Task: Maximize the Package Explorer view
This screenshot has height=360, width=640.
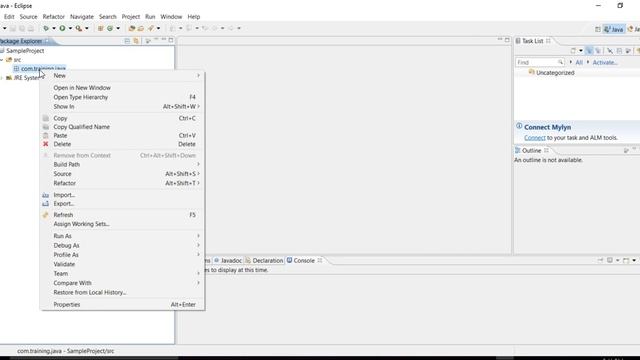Action: click(171, 40)
